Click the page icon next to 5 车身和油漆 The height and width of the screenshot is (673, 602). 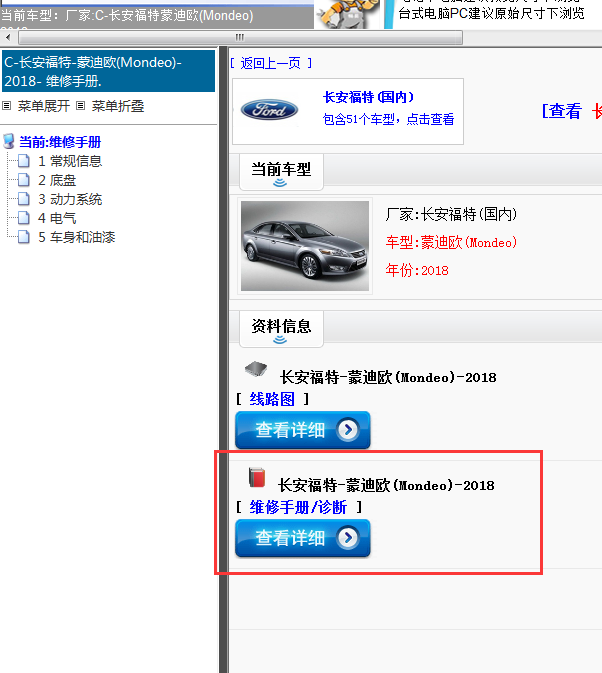(x=24, y=237)
